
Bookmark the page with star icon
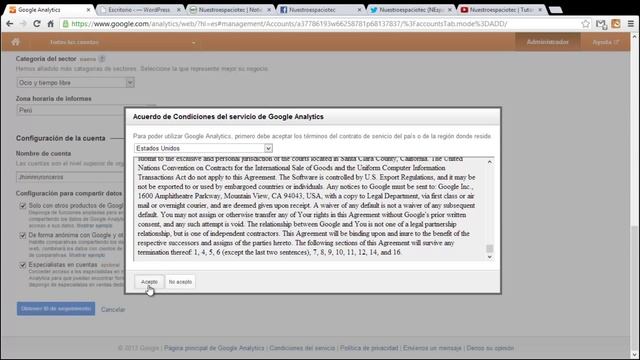coord(585,24)
